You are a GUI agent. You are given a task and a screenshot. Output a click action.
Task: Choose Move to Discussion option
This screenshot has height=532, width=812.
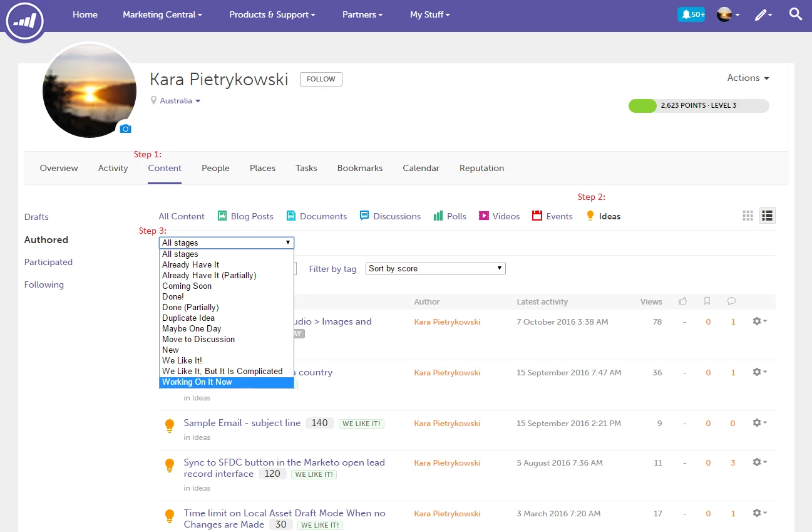pos(227,339)
